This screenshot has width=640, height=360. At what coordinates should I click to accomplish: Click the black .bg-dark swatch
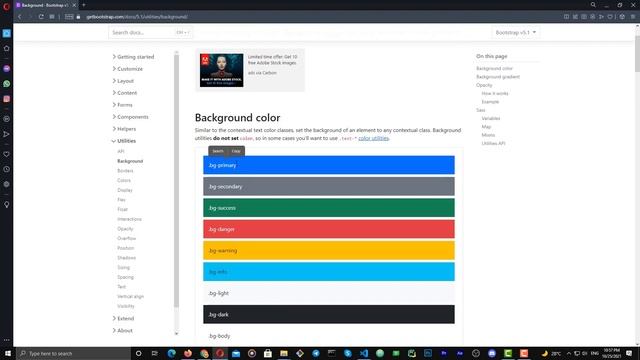[329, 314]
